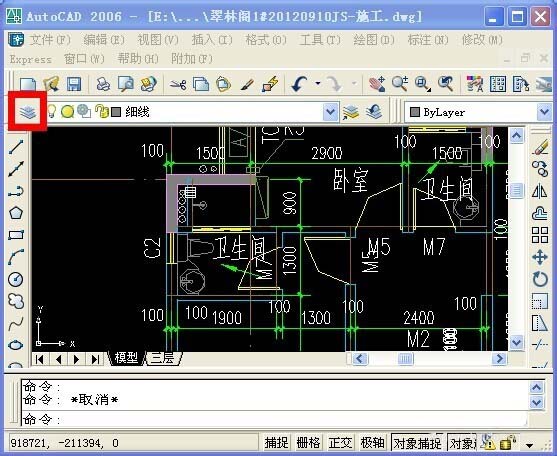The height and width of the screenshot is (456, 557).
Task: Toggle layer lock padlock icon
Action: pyautogui.click(x=102, y=112)
